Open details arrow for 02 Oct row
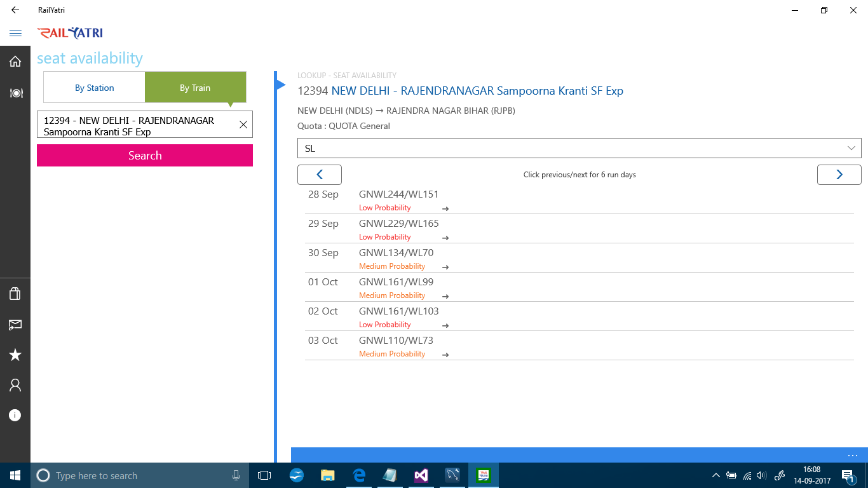The width and height of the screenshot is (868, 488). pos(445,325)
